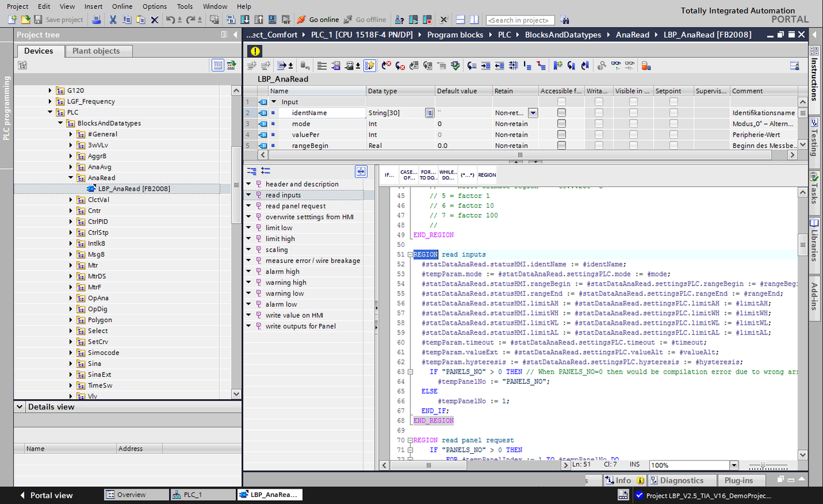Click the Delete X icon in main toolbar

coord(154,20)
